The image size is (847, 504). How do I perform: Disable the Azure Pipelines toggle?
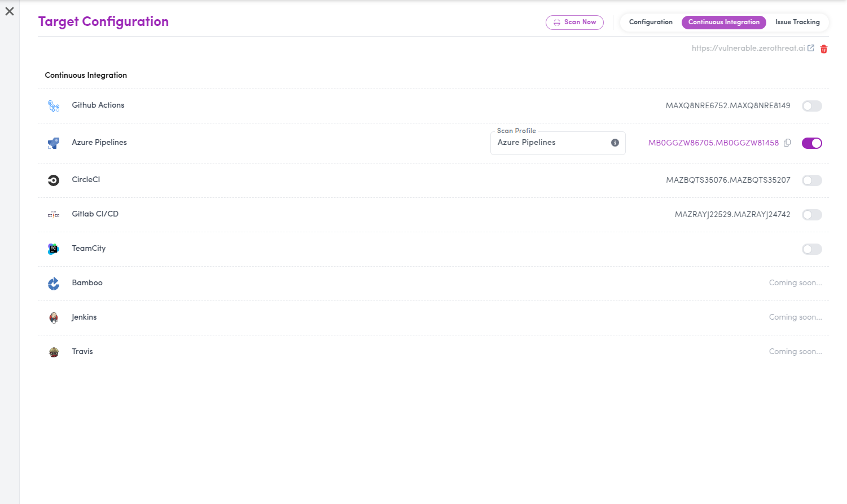pos(812,143)
